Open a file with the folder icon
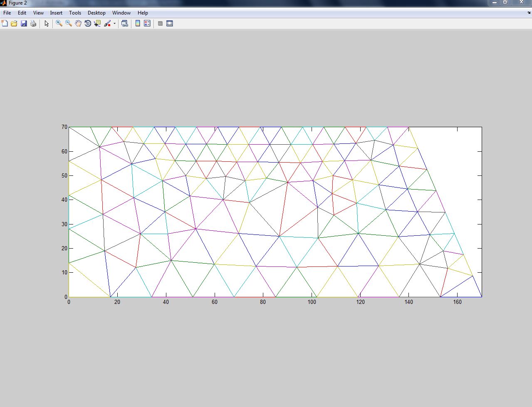Image resolution: width=532 pixels, height=407 pixels. click(14, 24)
